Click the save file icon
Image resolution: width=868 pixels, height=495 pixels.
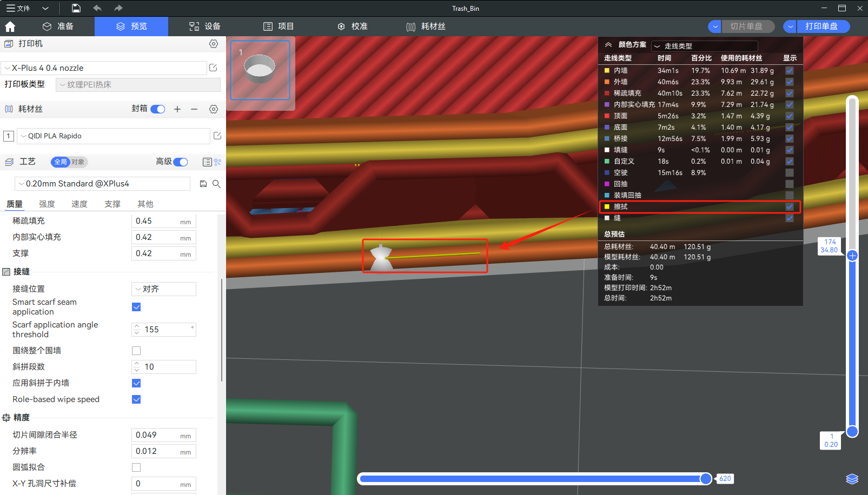[76, 8]
